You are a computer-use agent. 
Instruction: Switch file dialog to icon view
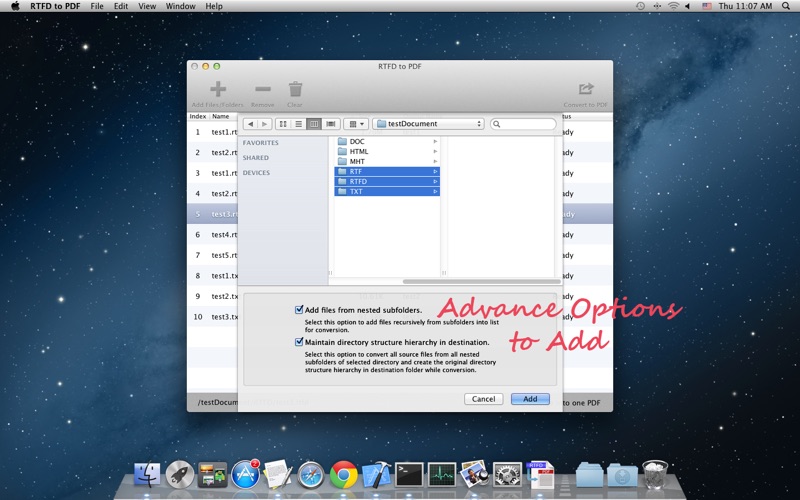(x=283, y=124)
